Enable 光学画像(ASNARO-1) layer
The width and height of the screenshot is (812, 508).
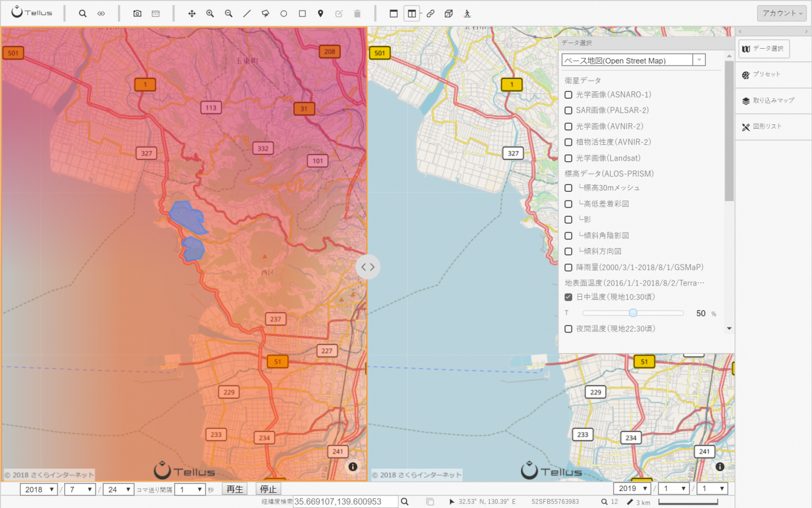point(568,95)
